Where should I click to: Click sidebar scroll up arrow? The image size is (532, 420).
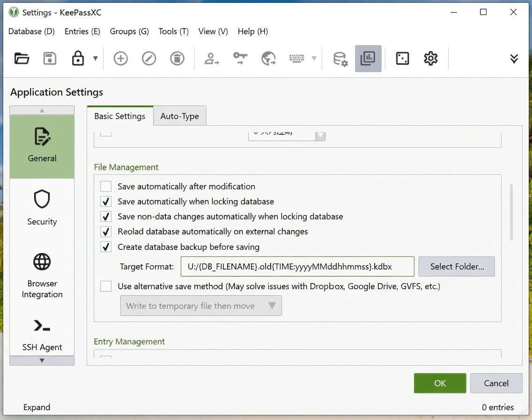pos(42,110)
